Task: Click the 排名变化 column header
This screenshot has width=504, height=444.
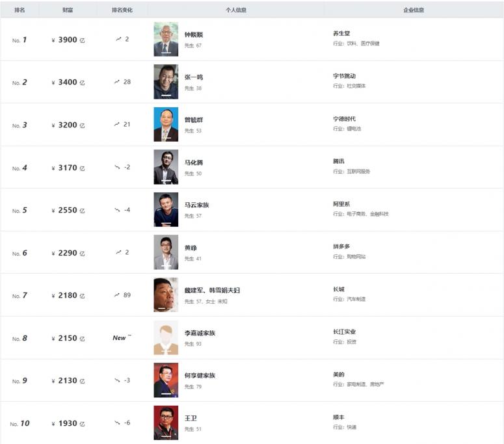Action: [x=122, y=10]
